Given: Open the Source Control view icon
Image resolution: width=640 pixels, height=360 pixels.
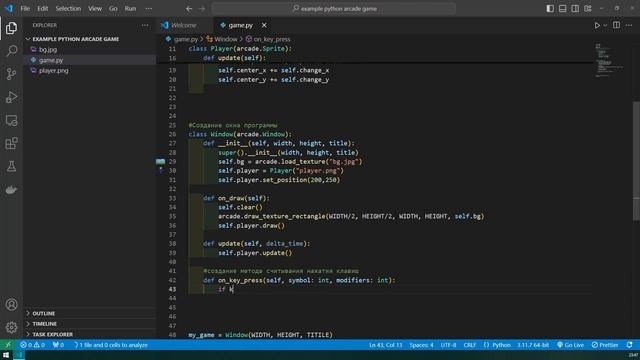Looking at the screenshot, I should tap(11, 74).
